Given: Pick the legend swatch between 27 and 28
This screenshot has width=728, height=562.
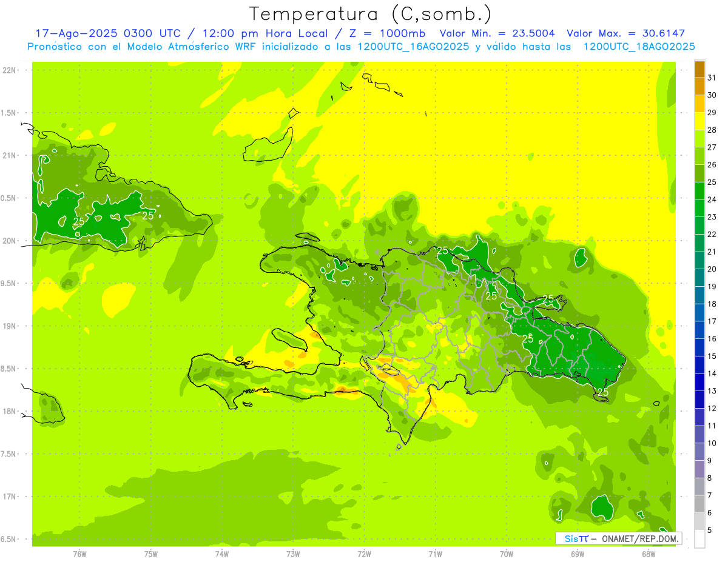Looking at the screenshot, I should (x=699, y=139).
